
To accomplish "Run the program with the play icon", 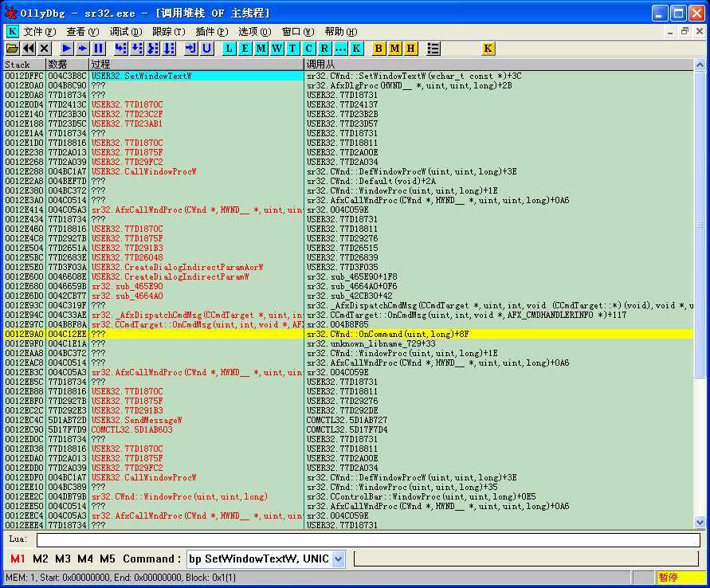I will pyautogui.click(x=67, y=48).
